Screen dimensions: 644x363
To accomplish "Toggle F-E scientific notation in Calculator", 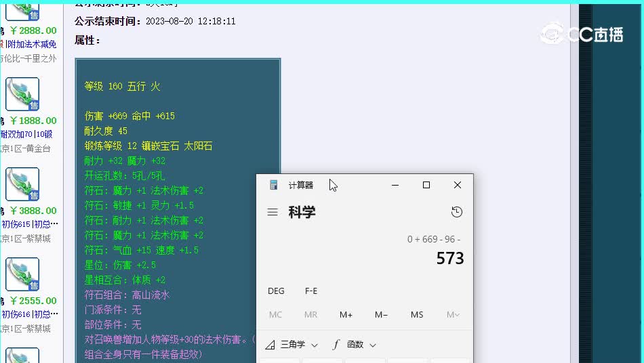I will click(x=311, y=291).
